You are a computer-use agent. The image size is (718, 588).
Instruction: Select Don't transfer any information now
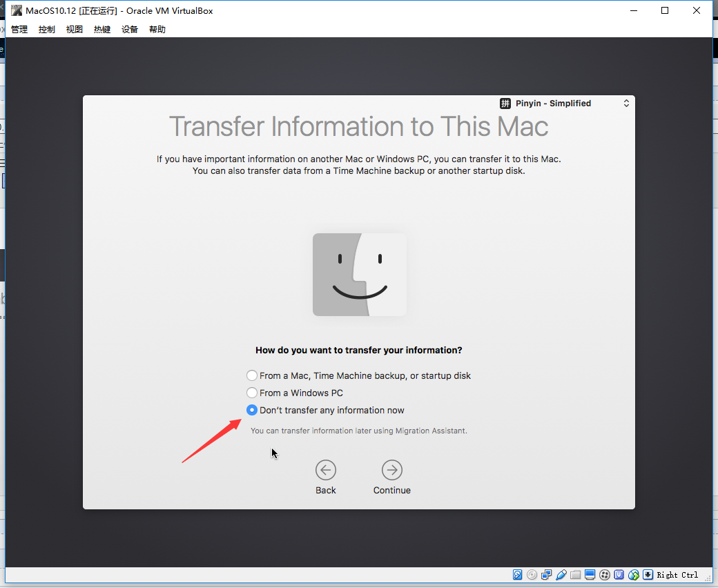pos(325,411)
